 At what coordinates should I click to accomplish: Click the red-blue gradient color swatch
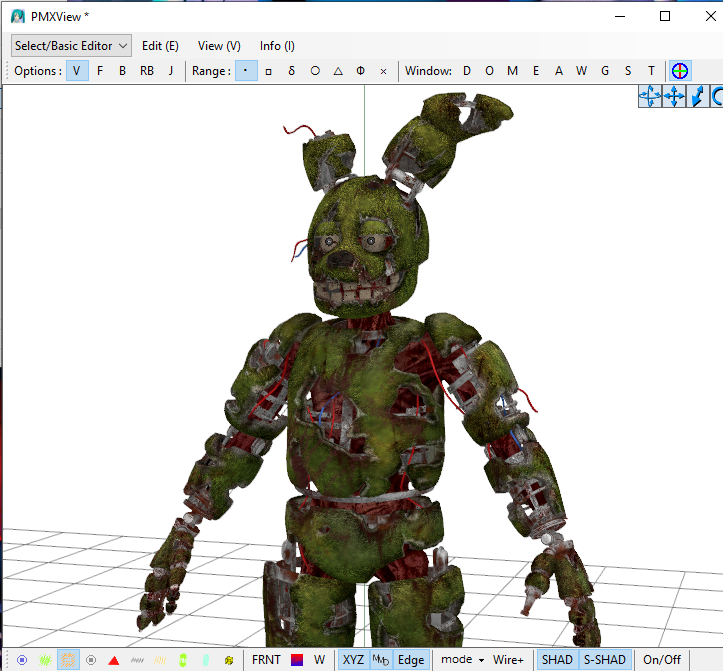click(297, 660)
